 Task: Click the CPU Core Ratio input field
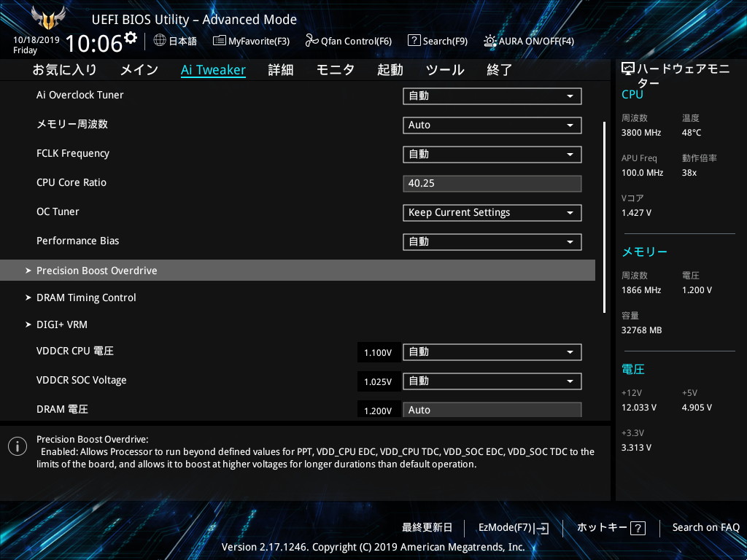pyautogui.click(x=492, y=184)
